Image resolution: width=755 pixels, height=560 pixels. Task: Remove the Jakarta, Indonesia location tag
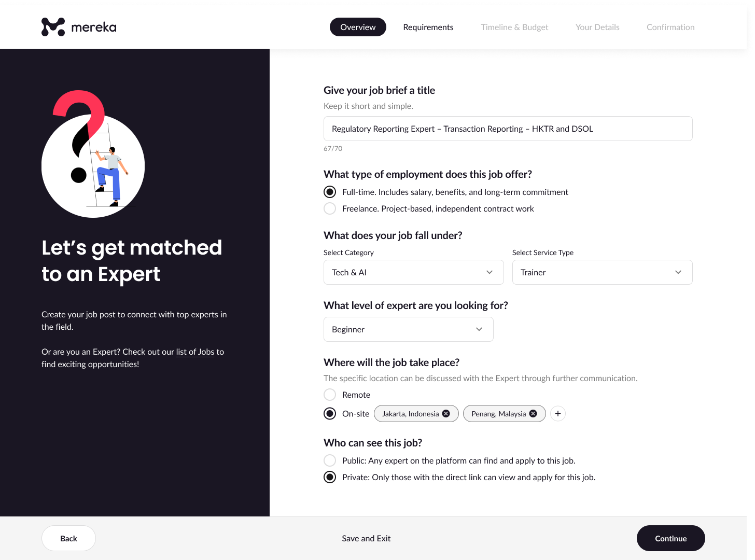446,414
